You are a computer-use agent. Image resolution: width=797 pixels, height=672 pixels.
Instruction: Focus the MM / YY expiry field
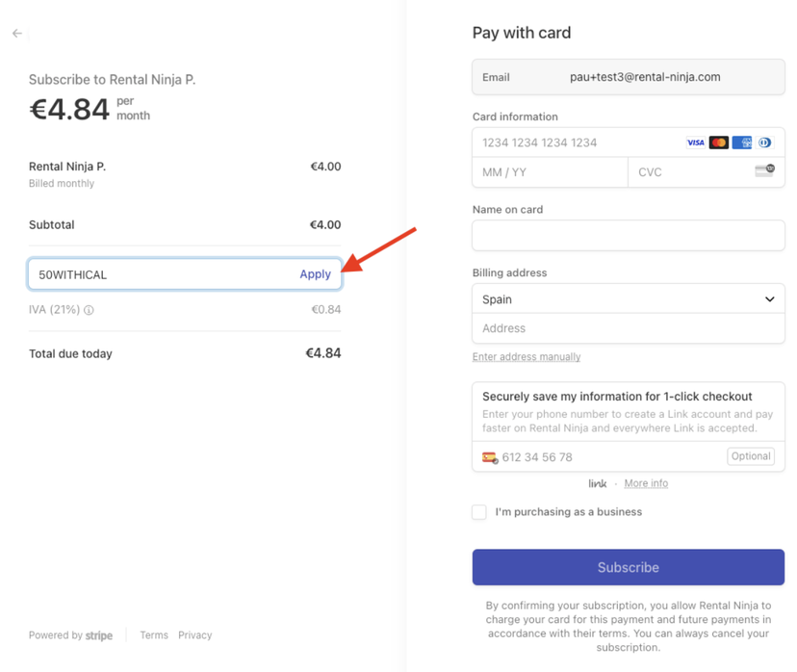click(x=551, y=172)
